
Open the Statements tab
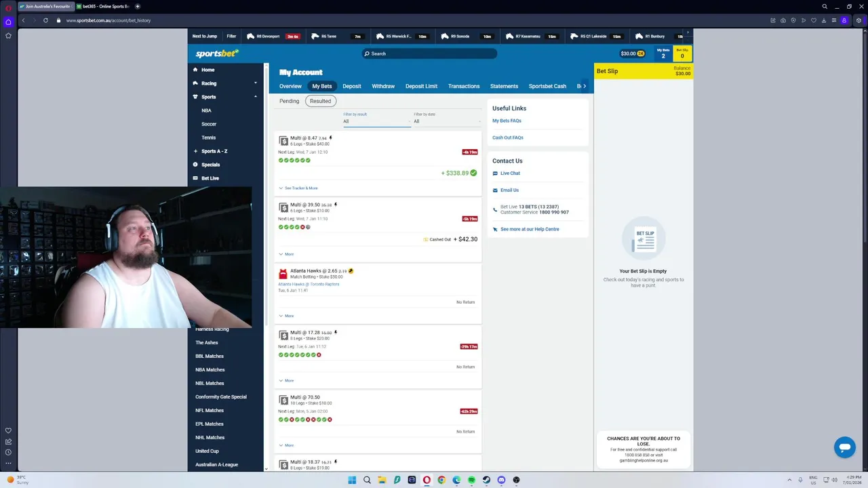coord(504,86)
